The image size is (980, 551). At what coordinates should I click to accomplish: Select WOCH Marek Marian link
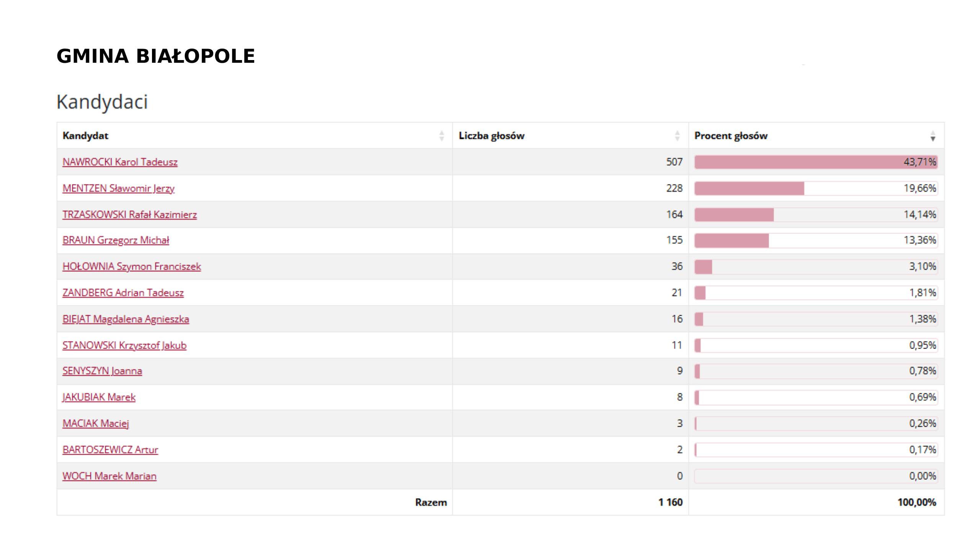[109, 476]
